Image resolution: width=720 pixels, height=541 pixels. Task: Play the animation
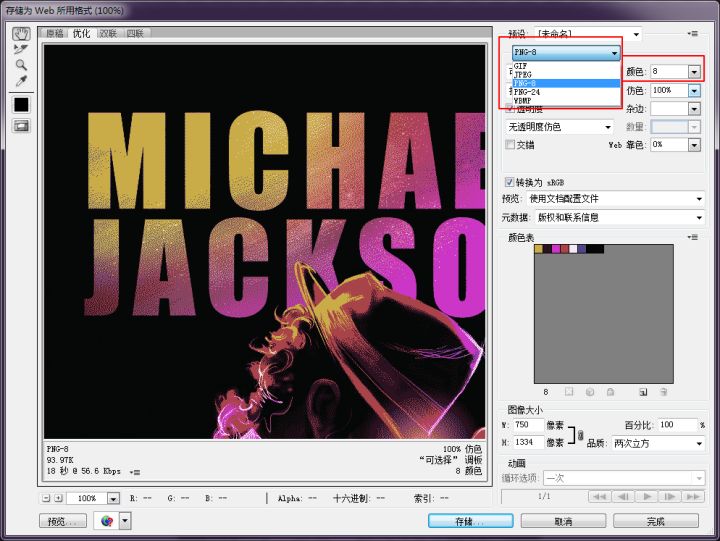tap(647, 496)
